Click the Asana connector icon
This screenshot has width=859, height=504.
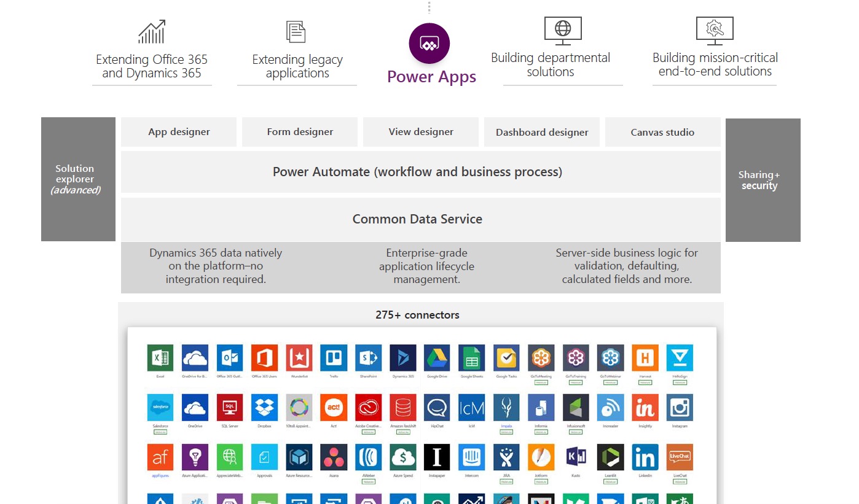pyautogui.click(x=334, y=457)
